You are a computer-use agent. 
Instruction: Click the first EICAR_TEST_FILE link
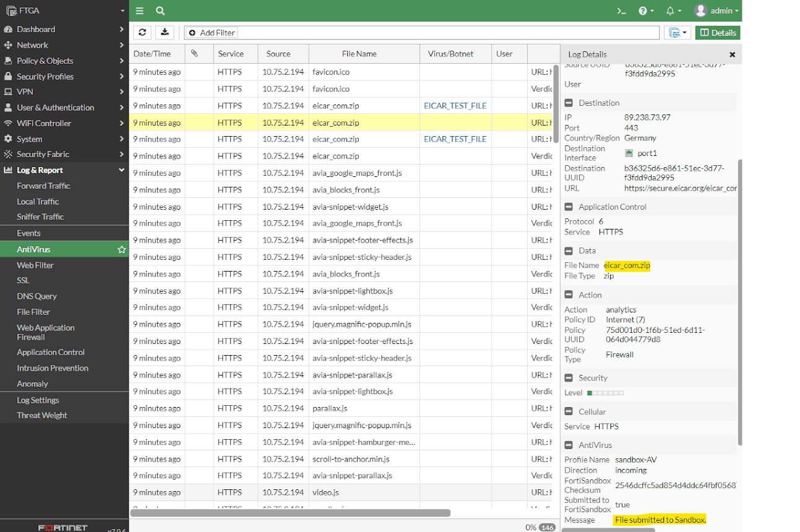455,106
